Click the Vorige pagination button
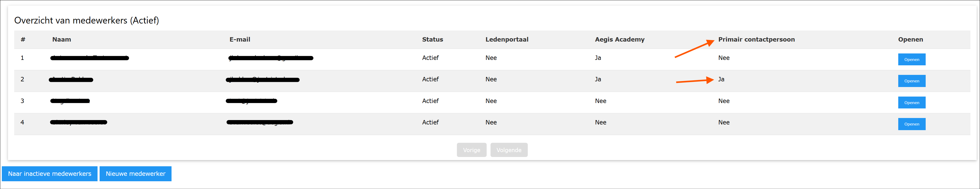 tap(471, 150)
